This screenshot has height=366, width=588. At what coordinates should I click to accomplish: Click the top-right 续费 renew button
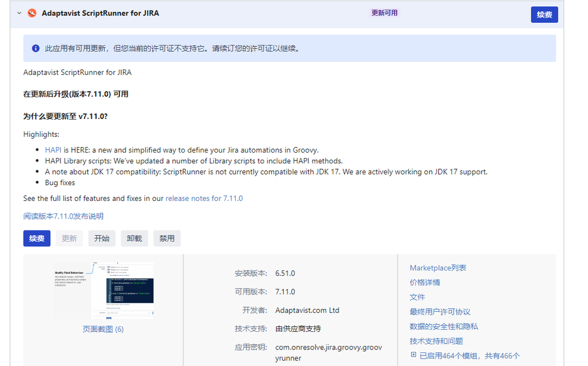click(x=544, y=15)
